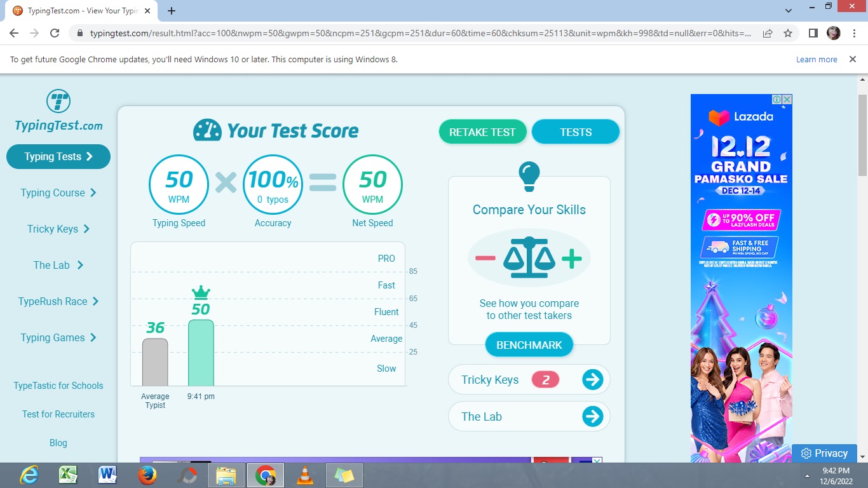The height and width of the screenshot is (488, 868).
Task: Click the Tricky Keys arrow icon
Action: (x=593, y=380)
